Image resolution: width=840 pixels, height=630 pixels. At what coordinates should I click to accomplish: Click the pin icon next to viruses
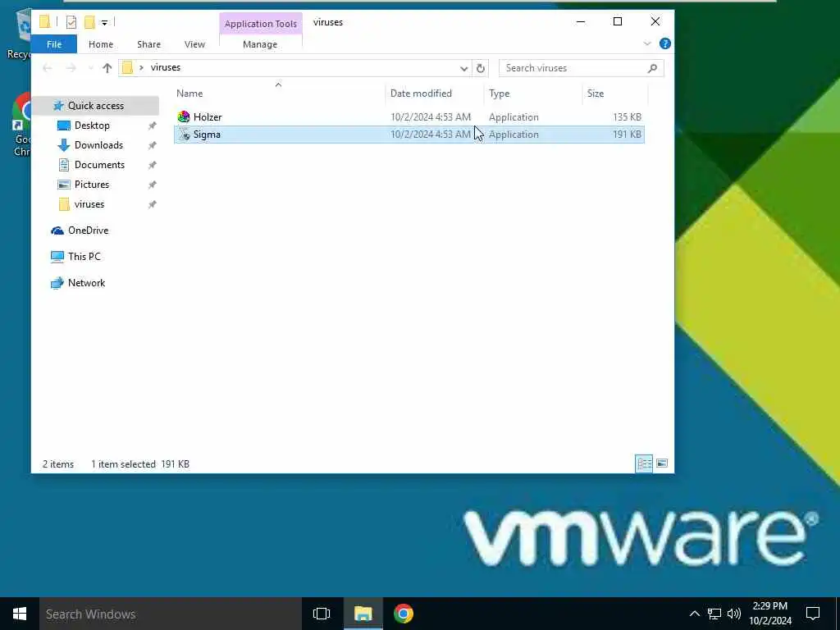click(x=152, y=204)
